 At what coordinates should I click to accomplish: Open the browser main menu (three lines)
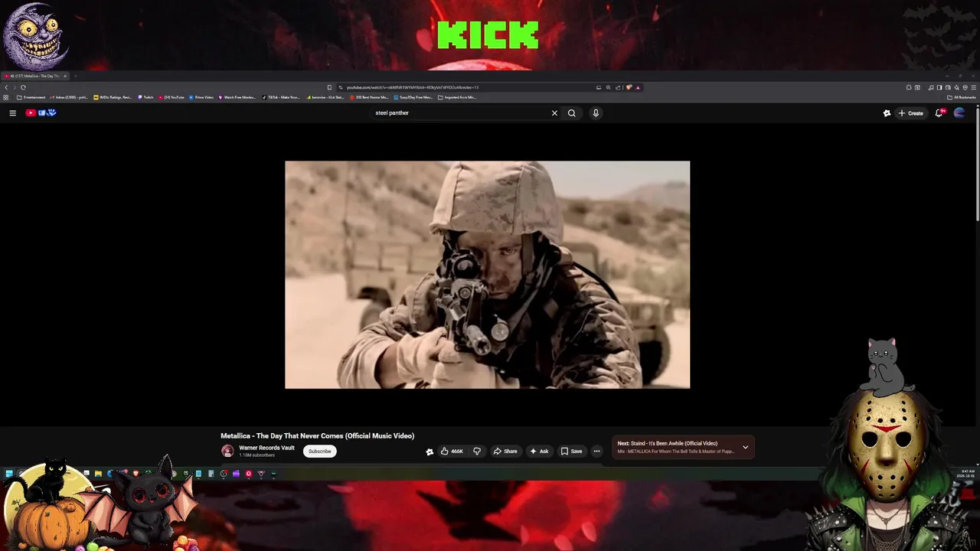coord(973,87)
